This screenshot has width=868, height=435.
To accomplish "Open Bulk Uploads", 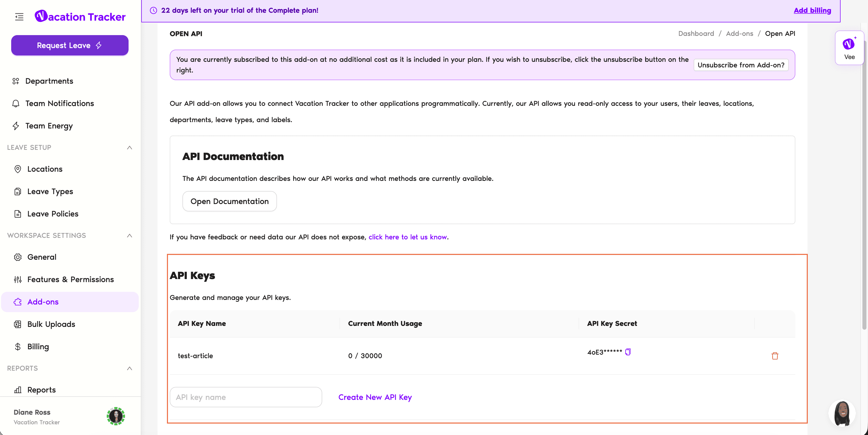I will [51, 324].
